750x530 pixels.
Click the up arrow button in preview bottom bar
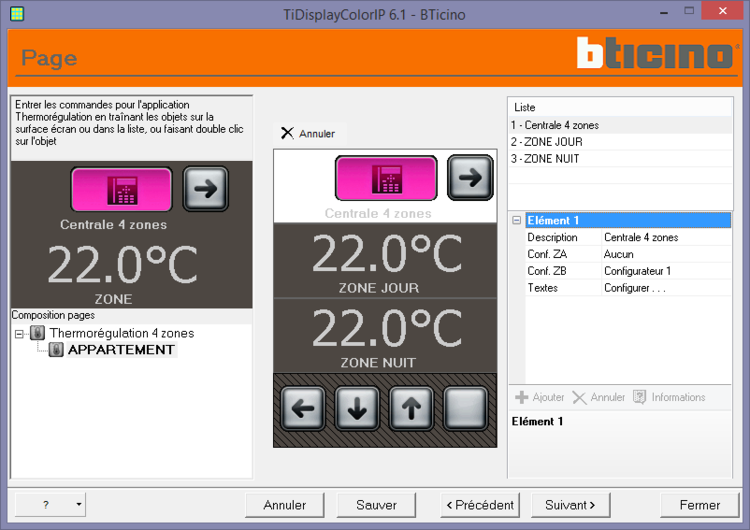411,409
